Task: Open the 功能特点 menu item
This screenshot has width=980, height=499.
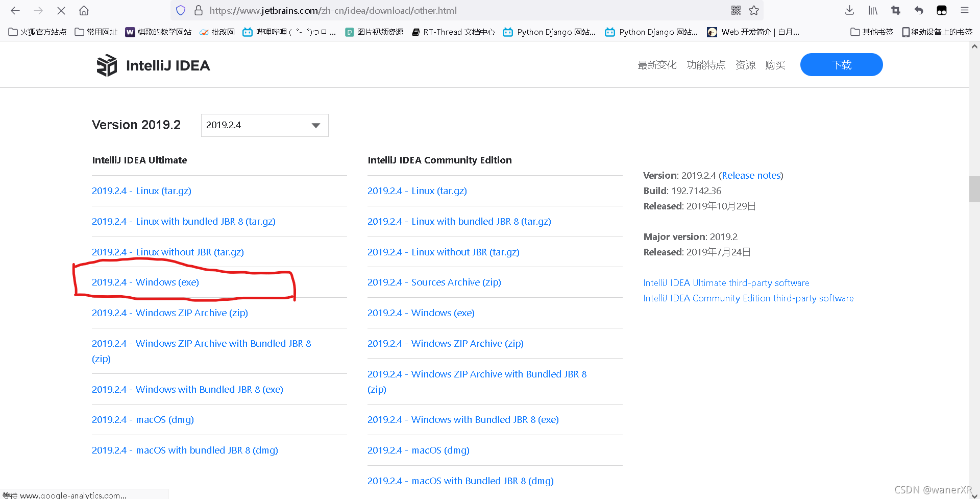Action: [706, 65]
